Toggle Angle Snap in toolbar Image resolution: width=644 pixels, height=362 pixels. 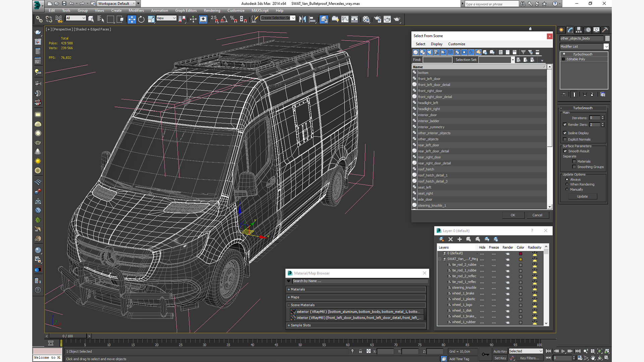[x=224, y=19]
